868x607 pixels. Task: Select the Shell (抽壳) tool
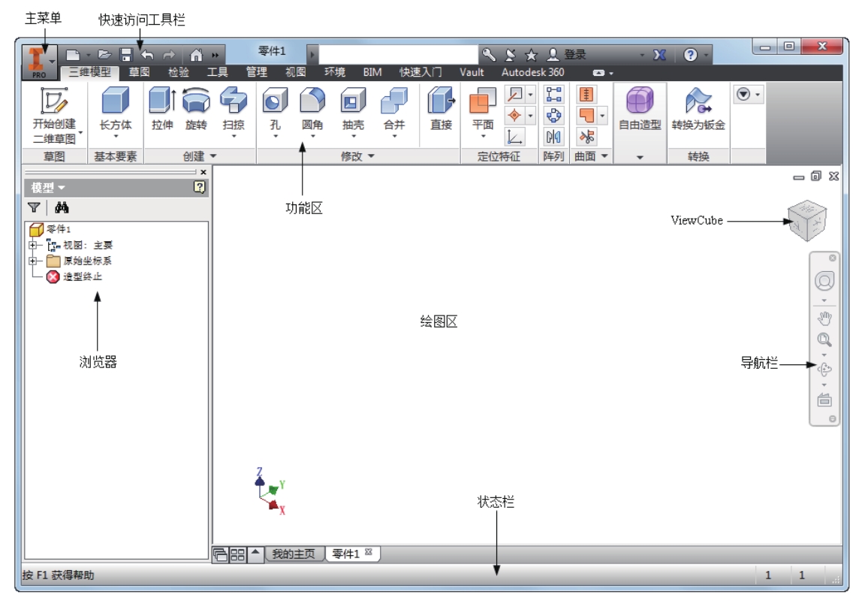coord(353,101)
